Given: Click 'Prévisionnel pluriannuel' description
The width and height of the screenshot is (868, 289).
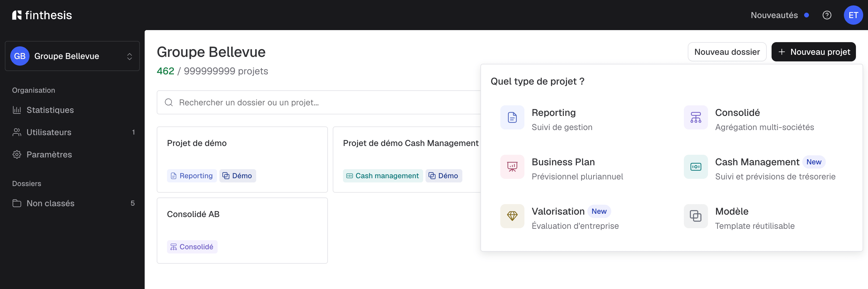Looking at the screenshot, I should [x=577, y=177].
